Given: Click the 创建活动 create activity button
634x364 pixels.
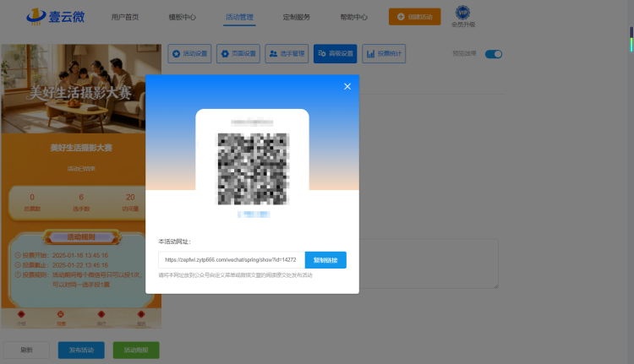Looking at the screenshot, I should [415, 17].
